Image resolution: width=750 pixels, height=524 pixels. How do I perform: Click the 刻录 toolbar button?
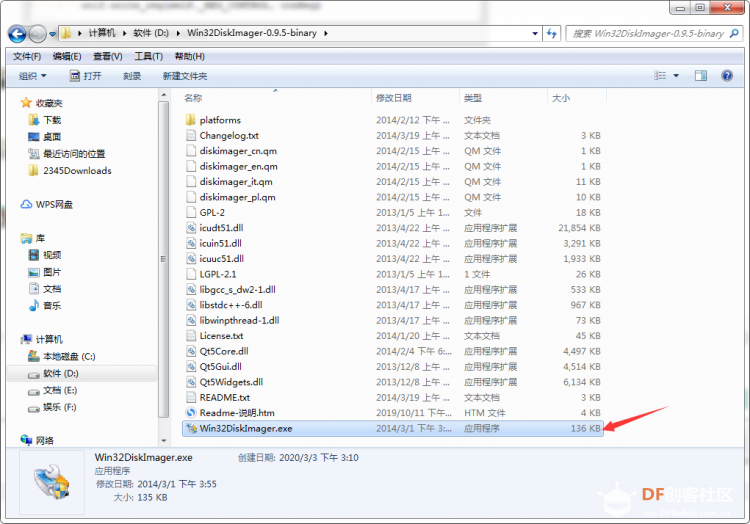pyautogui.click(x=132, y=76)
